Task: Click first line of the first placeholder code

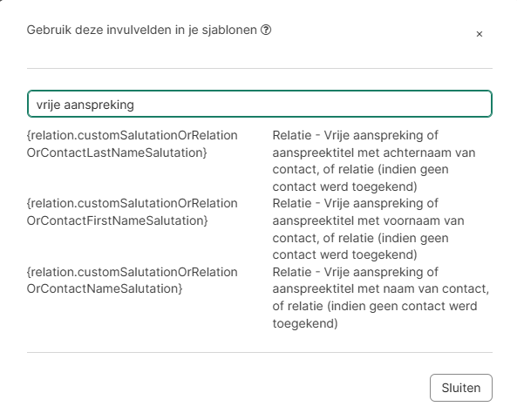Action: [133, 135]
